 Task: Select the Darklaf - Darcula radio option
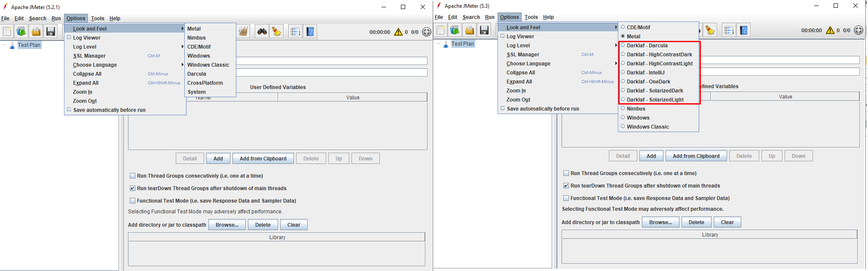[623, 45]
